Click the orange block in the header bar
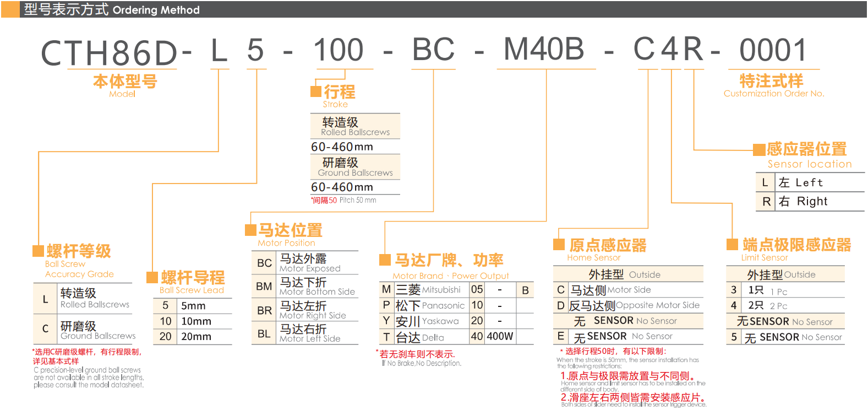The height and width of the screenshot is (410, 868). point(10,9)
